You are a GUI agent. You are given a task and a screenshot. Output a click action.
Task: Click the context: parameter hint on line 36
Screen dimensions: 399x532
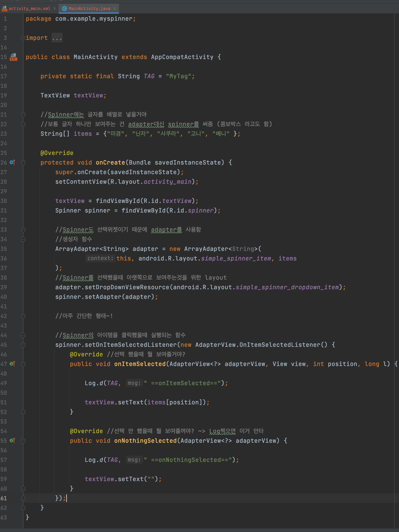pyautogui.click(x=100, y=258)
